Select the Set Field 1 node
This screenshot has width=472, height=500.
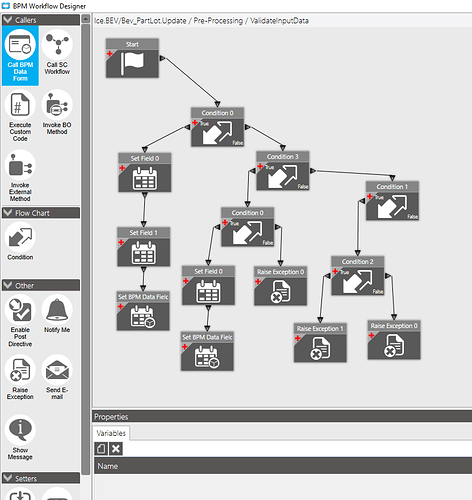click(144, 247)
